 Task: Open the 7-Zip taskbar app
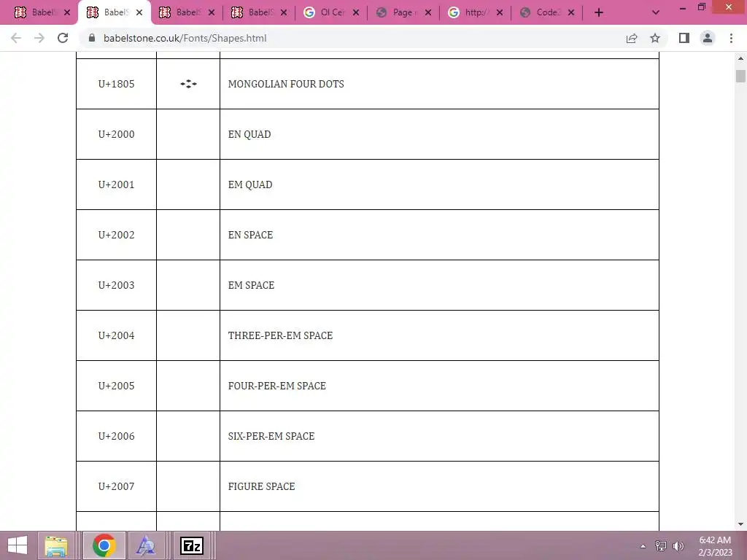(192, 545)
